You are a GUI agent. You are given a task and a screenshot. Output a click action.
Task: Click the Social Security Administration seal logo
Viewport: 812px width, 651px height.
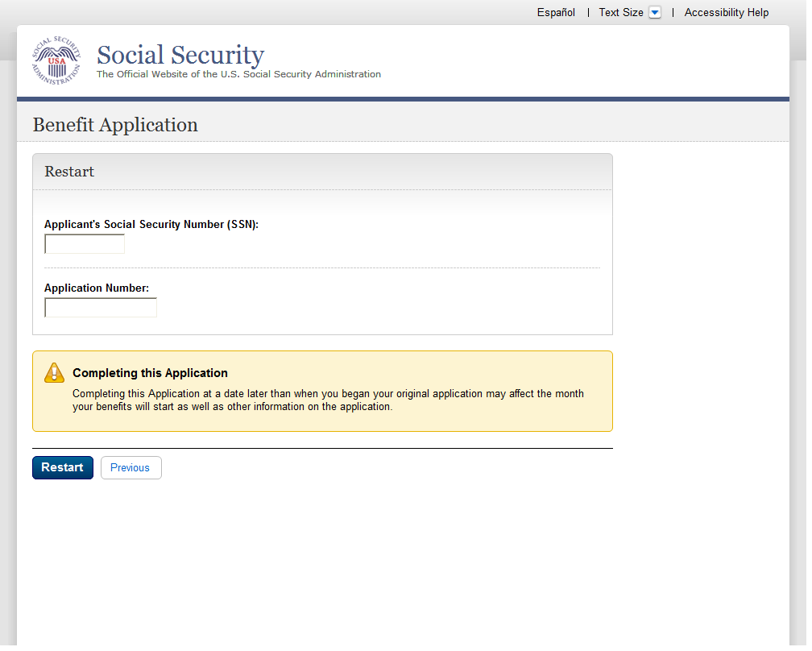56,61
